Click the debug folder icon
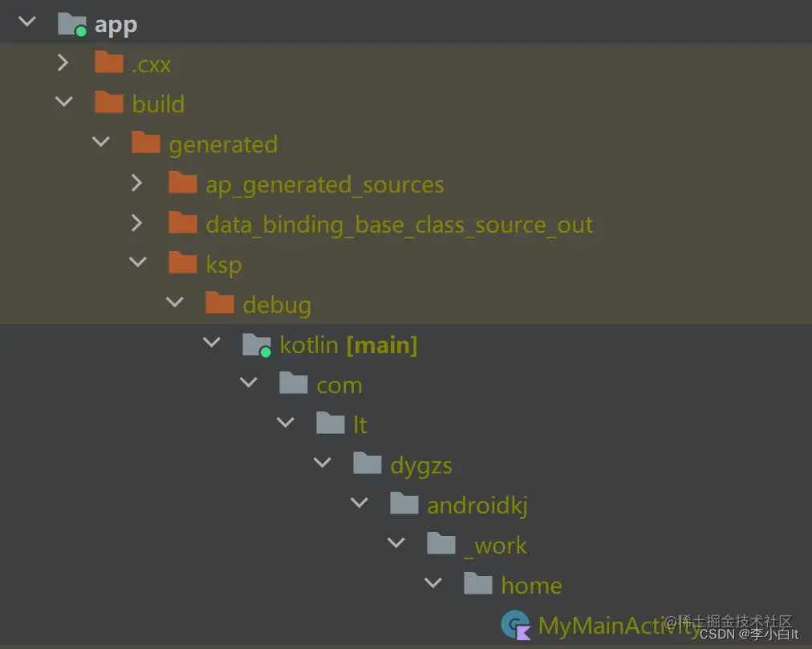The height and width of the screenshot is (649, 812). [x=219, y=303]
